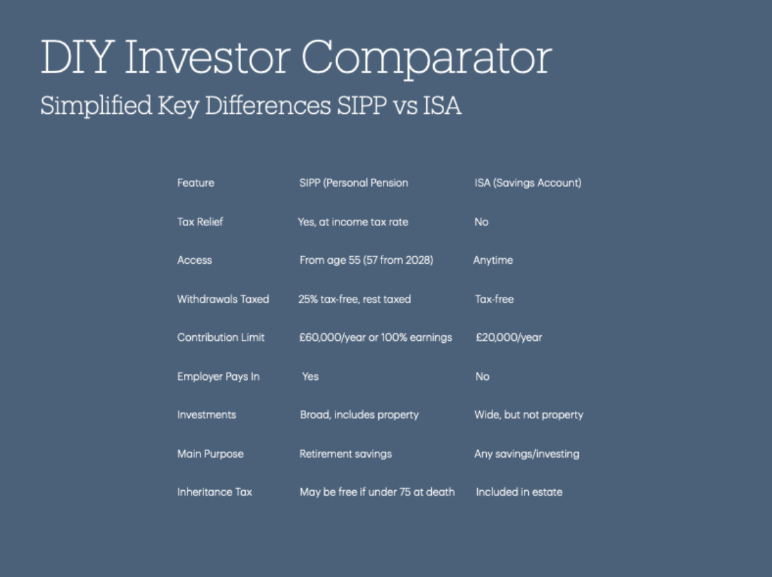772x577 pixels.
Task: Click the SIPP (Personal Pension column header
Action: point(354,183)
